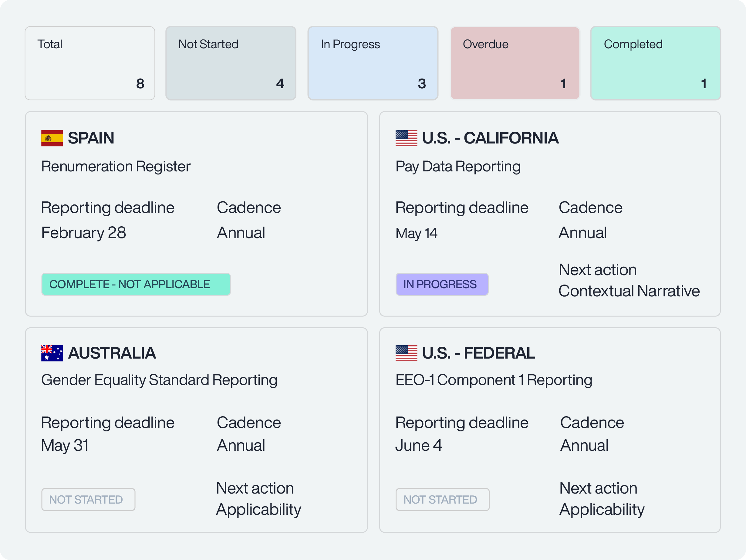Screen dimensions: 746x560
Task: Open the Spain Renumeration Register card
Action: click(116, 167)
